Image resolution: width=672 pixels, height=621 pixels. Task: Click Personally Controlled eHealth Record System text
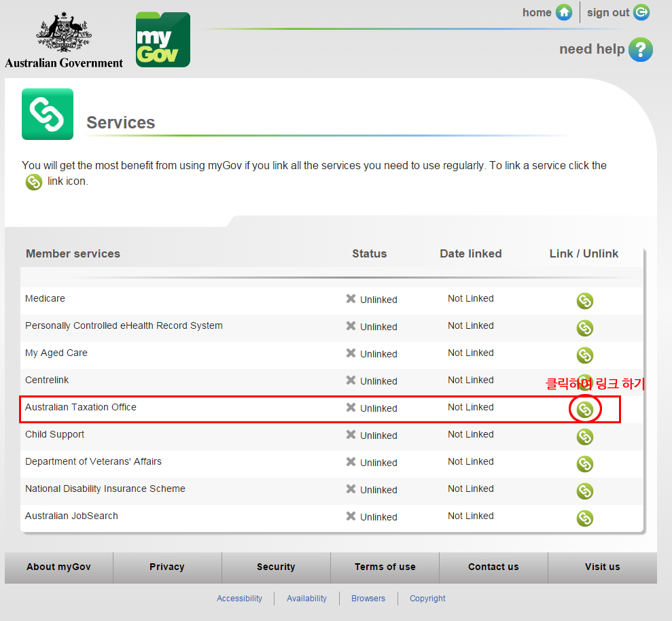pyautogui.click(x=124, y=325)
